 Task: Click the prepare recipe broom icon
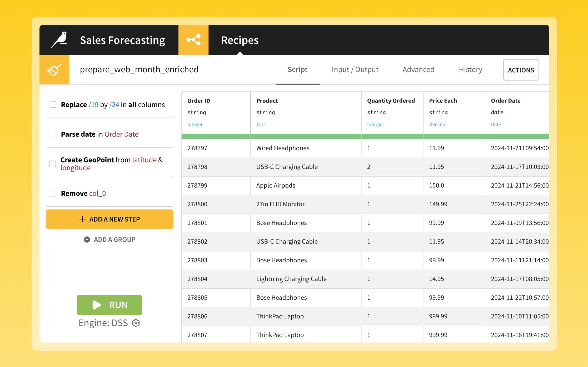pyautogui.click(x=54, y=70)
